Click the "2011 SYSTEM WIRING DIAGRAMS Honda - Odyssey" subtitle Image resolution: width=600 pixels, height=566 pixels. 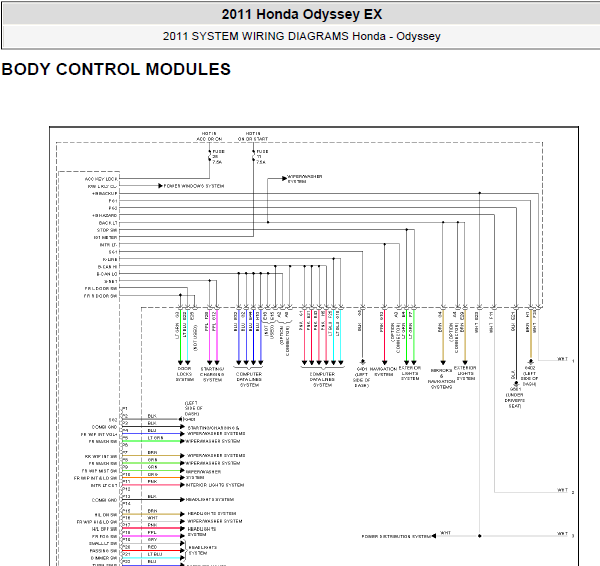(x=302, y=36)
